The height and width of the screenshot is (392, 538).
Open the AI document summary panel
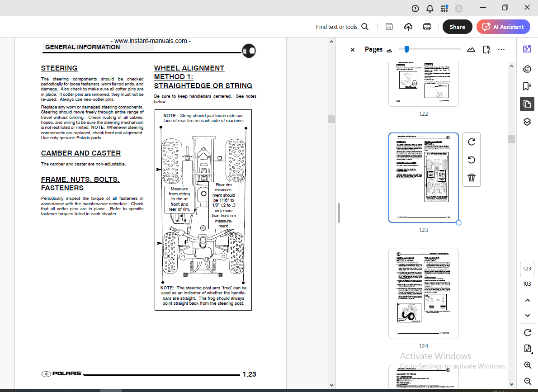pyautogui.click(x=527, y=48)
